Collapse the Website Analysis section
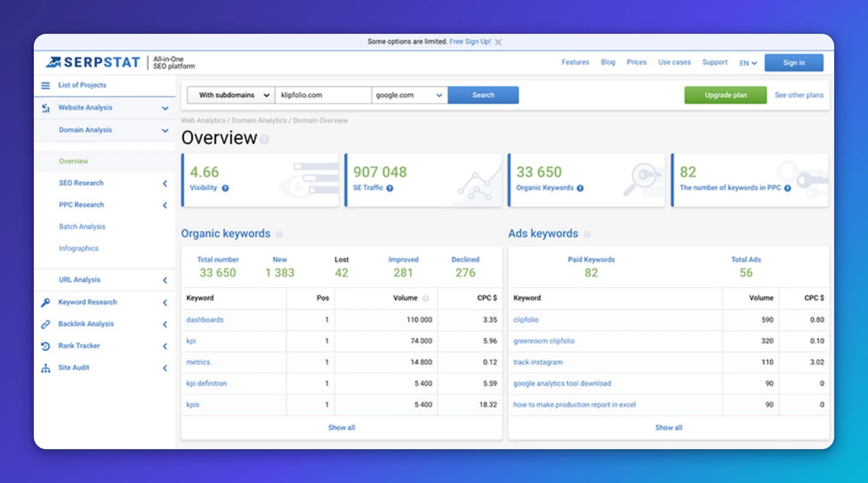Image resolution: width=868 pixels, height=483 pixels. 165,108
